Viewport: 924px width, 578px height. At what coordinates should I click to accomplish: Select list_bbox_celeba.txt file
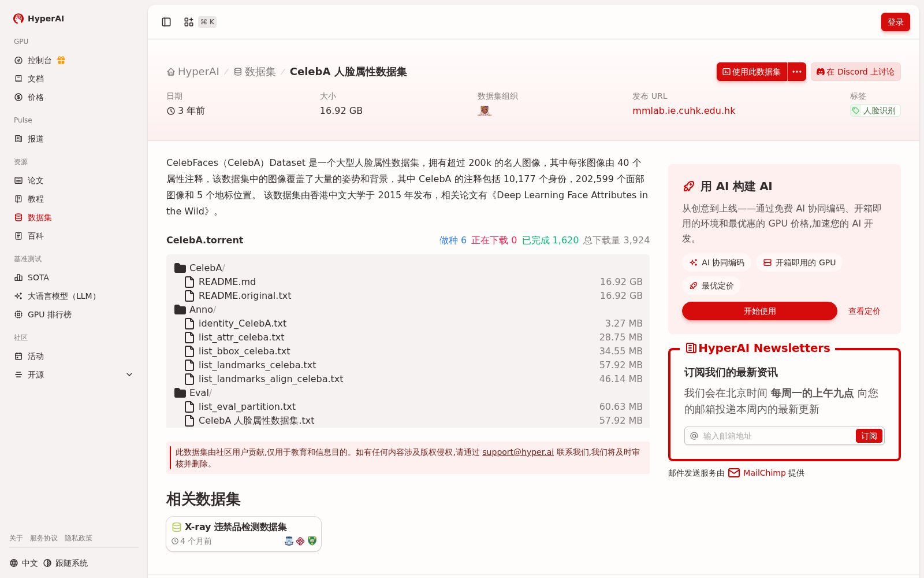click(408, 351)
